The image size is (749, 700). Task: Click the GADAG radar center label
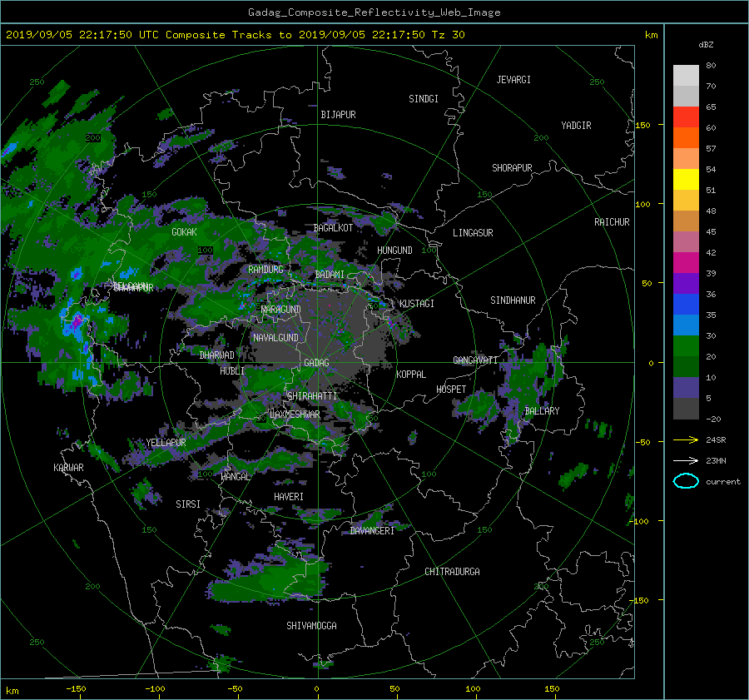coord(316,363)
